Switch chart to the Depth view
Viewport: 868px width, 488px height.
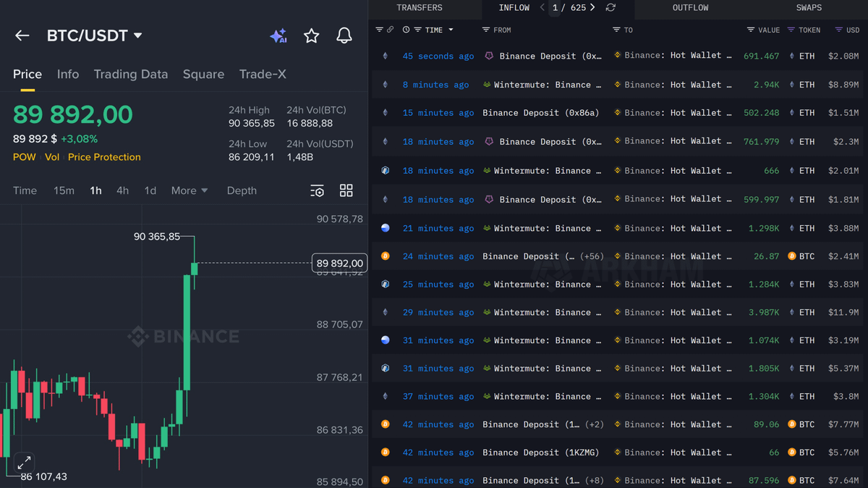pos(242,190)
